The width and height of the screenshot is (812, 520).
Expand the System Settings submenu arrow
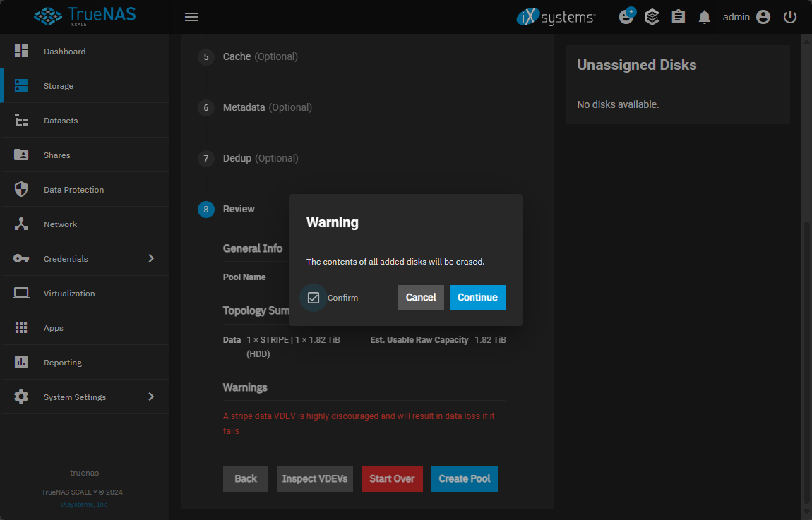click(150, 397)
